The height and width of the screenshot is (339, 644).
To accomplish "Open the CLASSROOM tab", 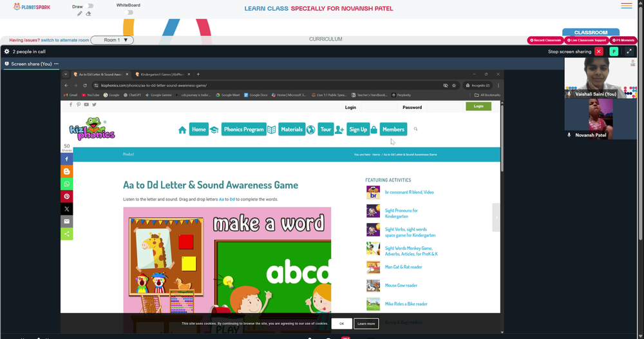I will tap(591, 32).
